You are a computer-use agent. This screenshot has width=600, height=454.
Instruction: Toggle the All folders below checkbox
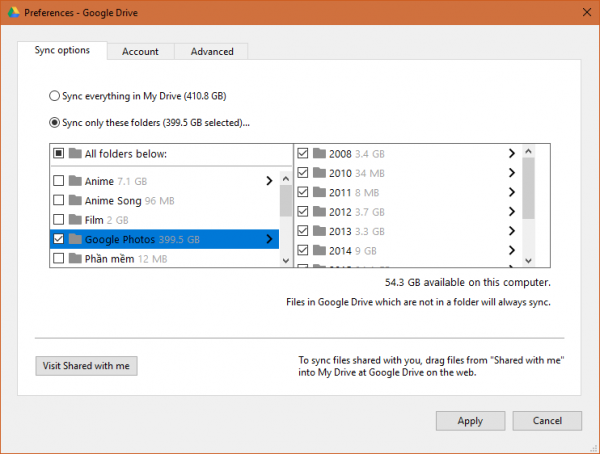(x=58, y=154)
